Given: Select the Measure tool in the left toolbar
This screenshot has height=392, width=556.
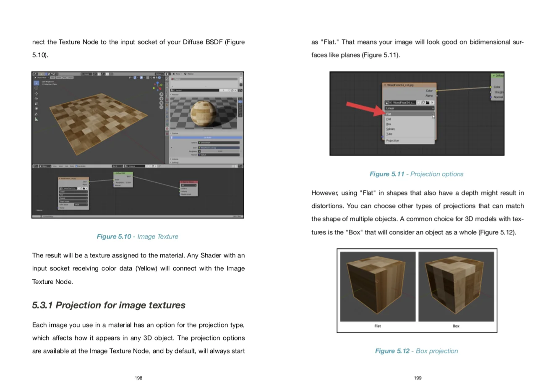Looking at the screenshot, I should (36, 119).
